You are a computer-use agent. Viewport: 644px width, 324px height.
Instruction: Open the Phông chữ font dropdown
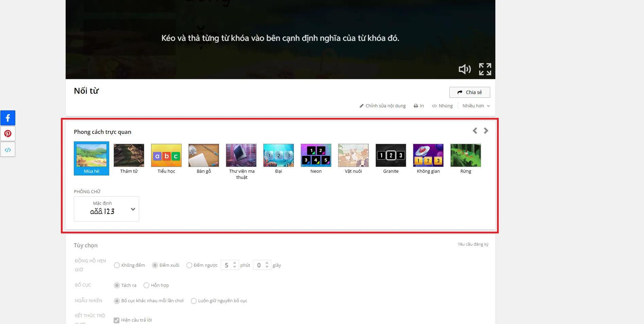click(106, 209)
